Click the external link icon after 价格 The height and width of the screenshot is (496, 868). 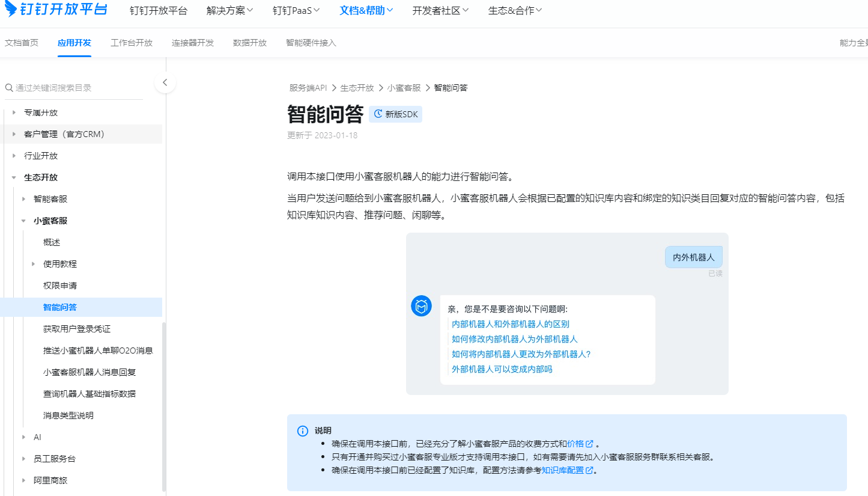pyautogui.click(x=590, y=444)
